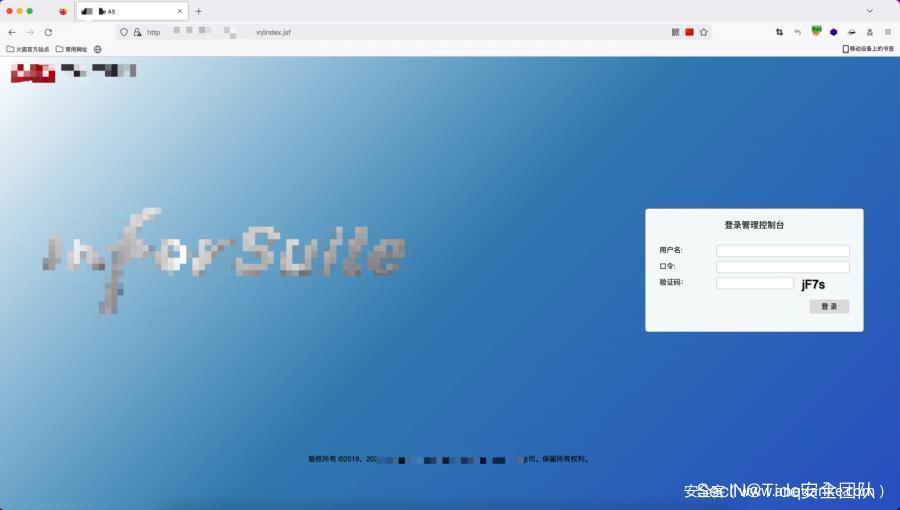This screenshot has height=510, width=900.
Task: Click the globe bookmark icon
Action: point(98,49)
